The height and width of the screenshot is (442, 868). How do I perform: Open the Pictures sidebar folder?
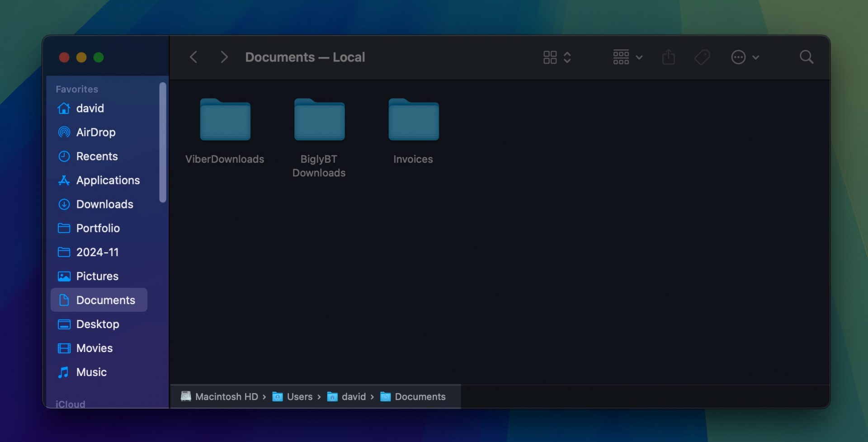click(x=97, y=276)
